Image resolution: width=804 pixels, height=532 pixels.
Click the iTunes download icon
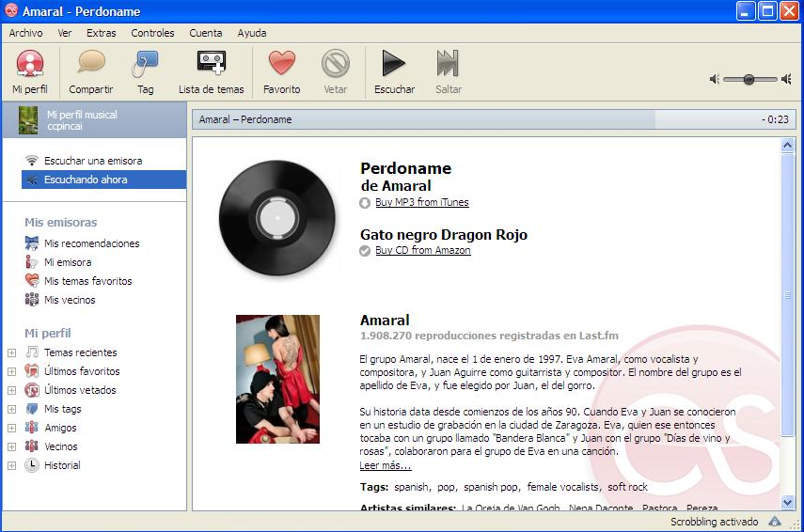pos(365,203)
